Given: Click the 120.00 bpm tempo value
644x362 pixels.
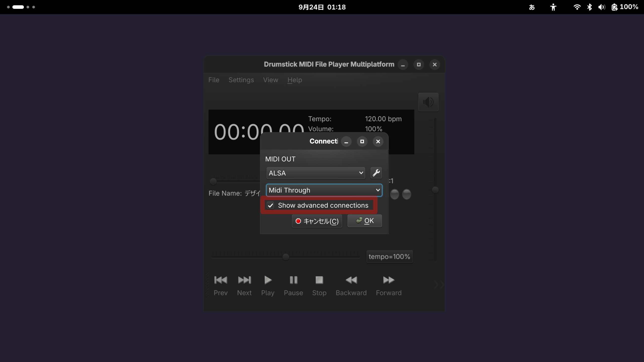Looking at the screenshot, I should pyautogui.click(x=383, y=119).
